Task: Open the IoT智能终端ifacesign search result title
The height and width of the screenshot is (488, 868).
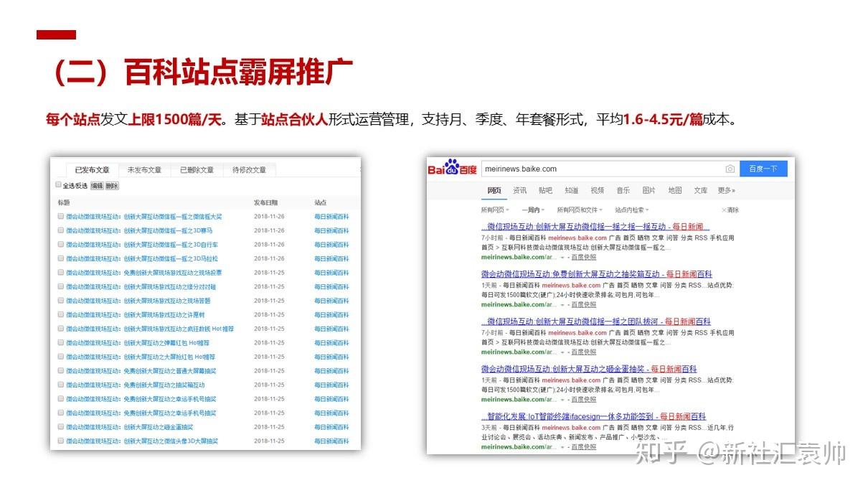Action: point(593,416)
